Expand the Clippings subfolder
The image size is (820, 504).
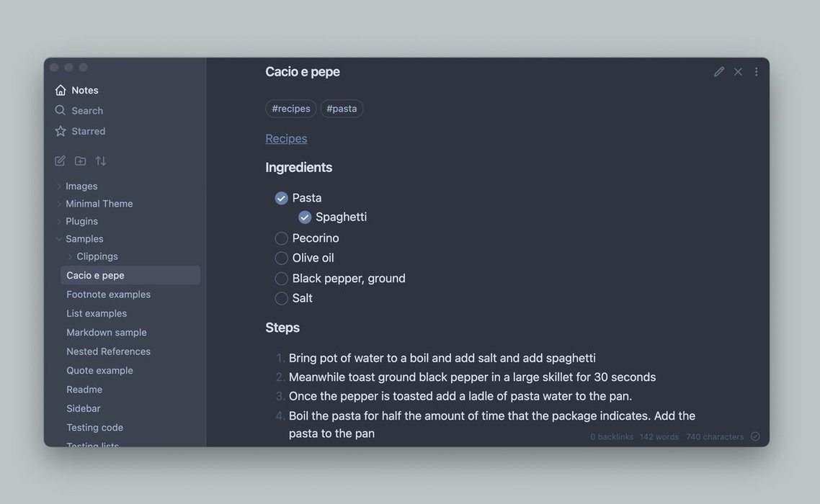tap(70, 256)
